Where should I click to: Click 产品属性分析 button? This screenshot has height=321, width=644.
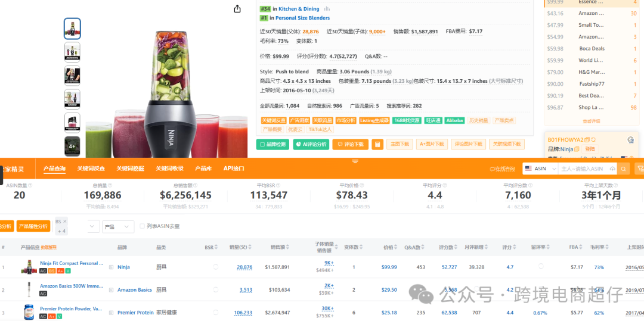33,226
